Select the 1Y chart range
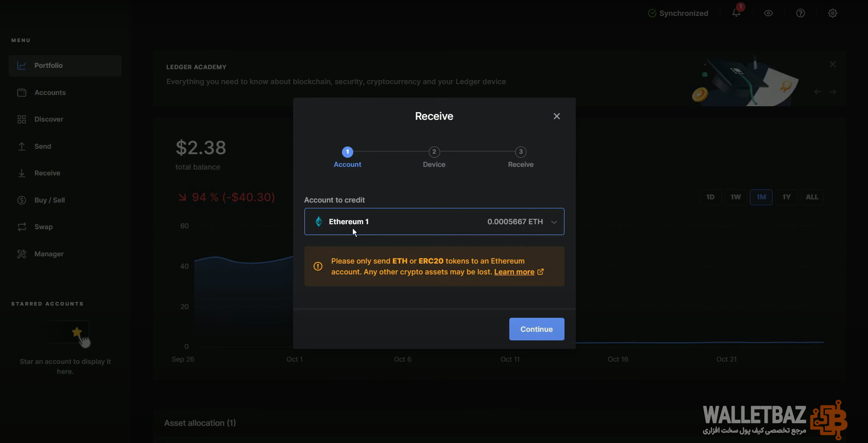 pos(786,197)
